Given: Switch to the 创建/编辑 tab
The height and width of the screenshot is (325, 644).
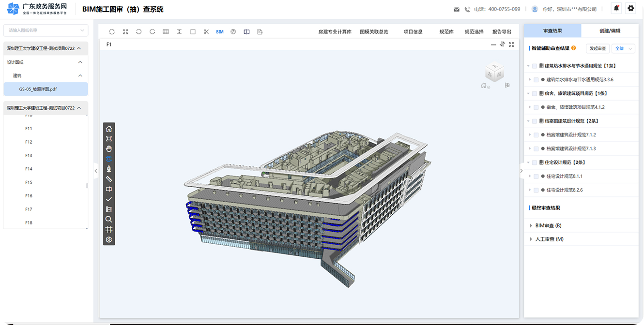Looking at the screenshot, I should pyautogui.click(x=610, y=30).
